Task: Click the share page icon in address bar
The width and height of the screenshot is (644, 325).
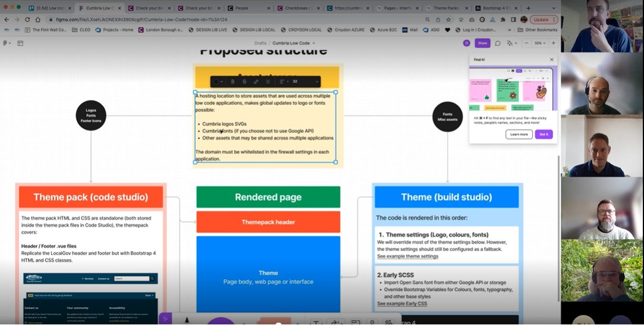Action: (438, 19)
